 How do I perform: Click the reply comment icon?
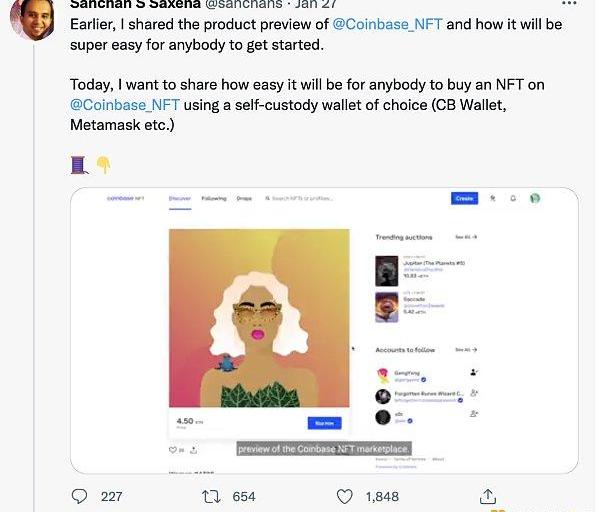pyautogui.click(x=82, y=496)
